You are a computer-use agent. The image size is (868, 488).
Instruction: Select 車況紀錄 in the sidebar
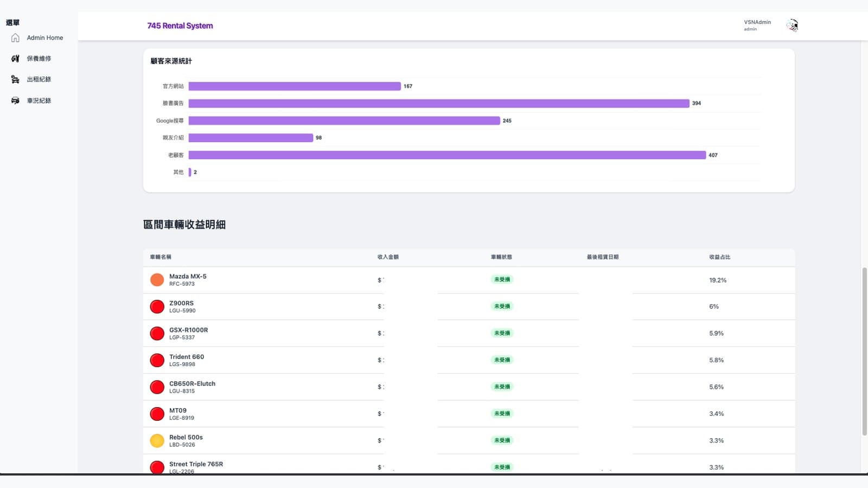pyautogui.click(x=39, y=101)
